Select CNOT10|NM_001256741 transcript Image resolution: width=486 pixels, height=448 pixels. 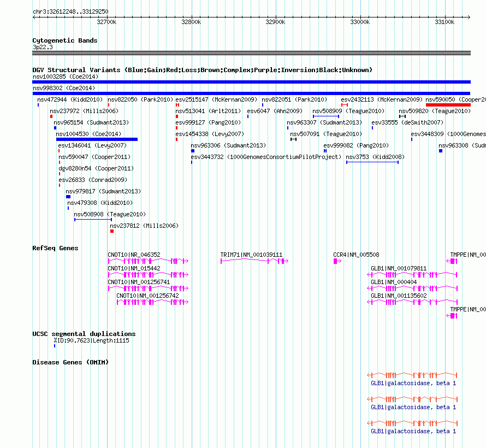(139, 282)
